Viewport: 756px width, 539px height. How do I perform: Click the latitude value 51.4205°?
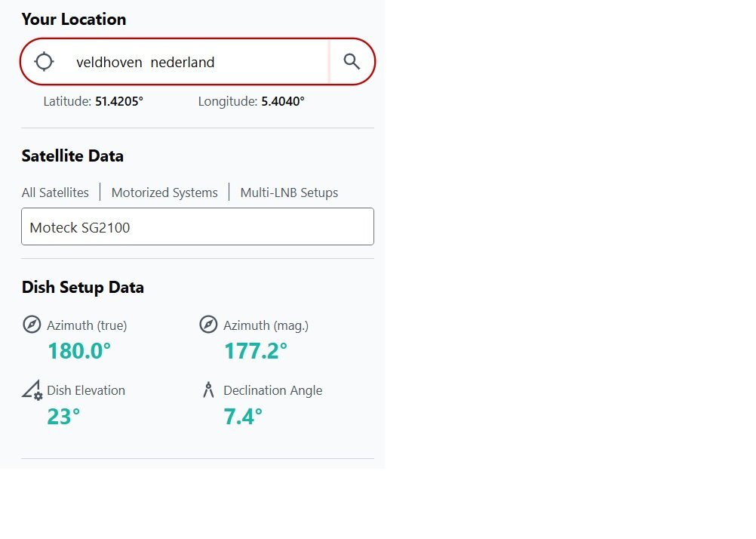click(x=119, y=101)
